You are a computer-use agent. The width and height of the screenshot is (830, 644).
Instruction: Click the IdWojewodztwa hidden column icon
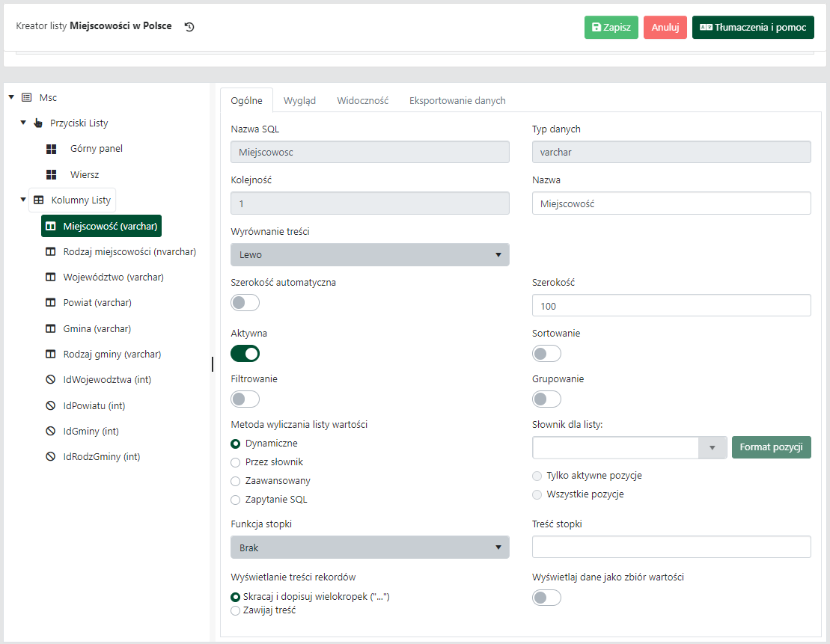pyautogui.click(x=51, y=380)
